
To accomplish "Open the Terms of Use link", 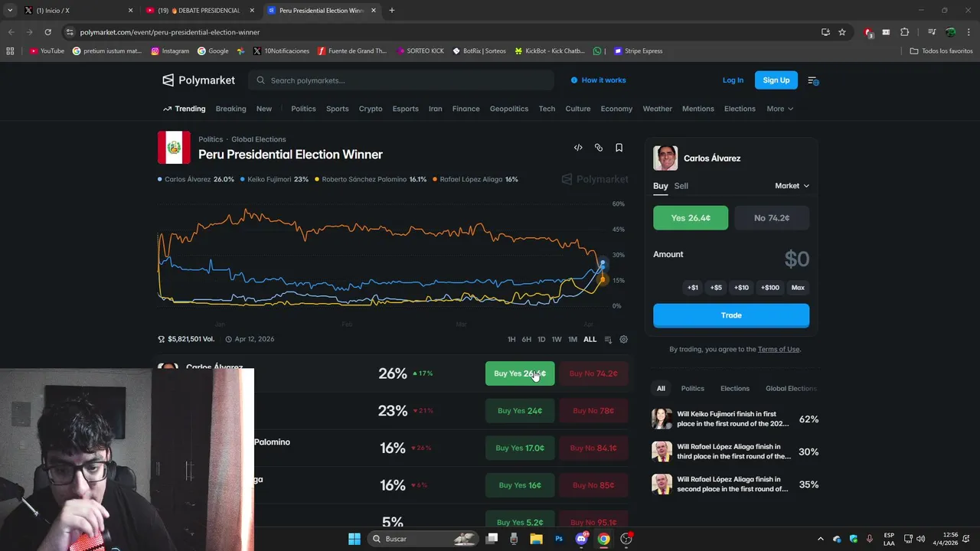I will click(x=779, y=349).
